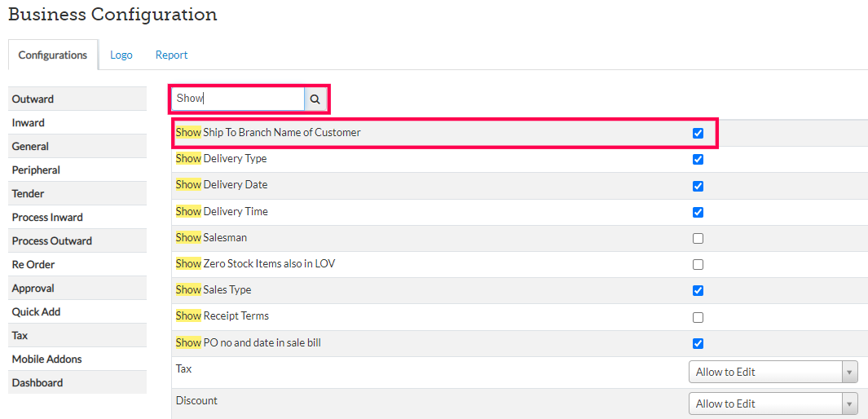Viewport: 868px width, 419px height.
Task: Open the Inward configuration section
Action: 29,123
